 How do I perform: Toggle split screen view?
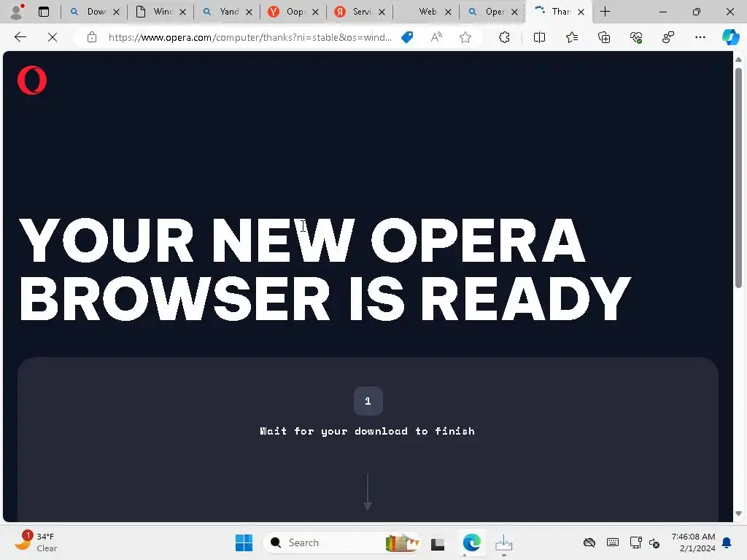(539, 37)
